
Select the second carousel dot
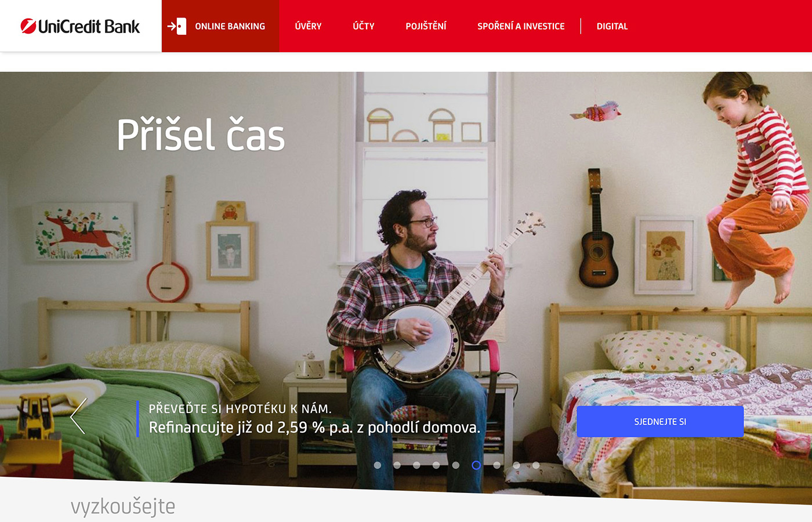tap(397, 465)
